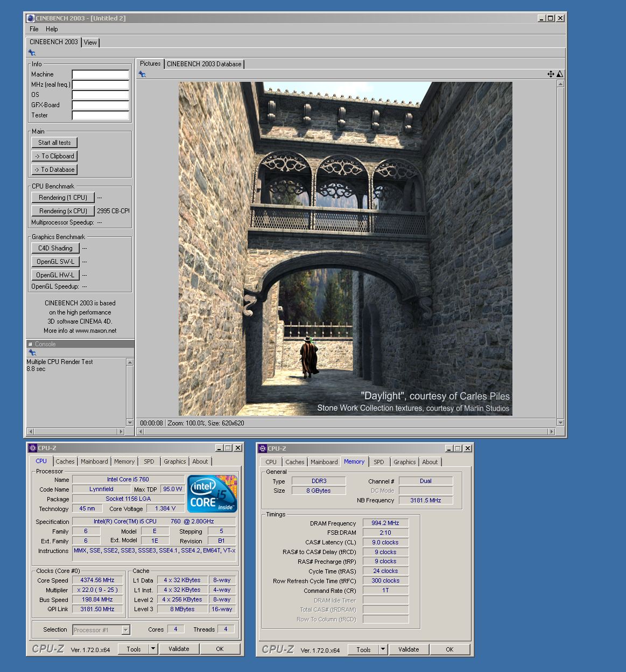Viewport: 626px width, 672px height.
Task: Click the move/pan arrows icon in Pictures panel
Action: pos(551,74)
